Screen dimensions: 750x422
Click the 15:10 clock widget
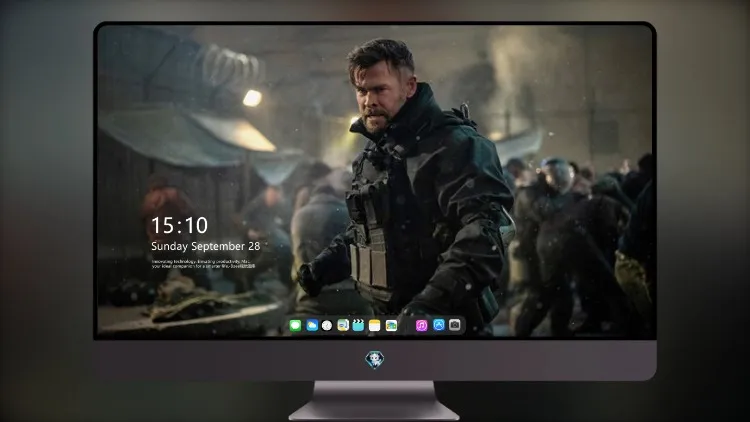[x=179, y=225]
